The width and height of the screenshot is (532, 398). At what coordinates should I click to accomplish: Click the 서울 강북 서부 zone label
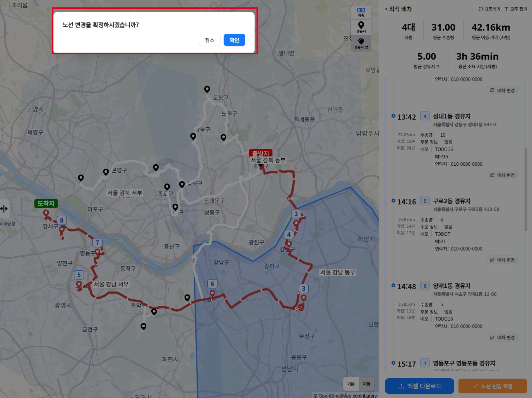click(125, 193)
